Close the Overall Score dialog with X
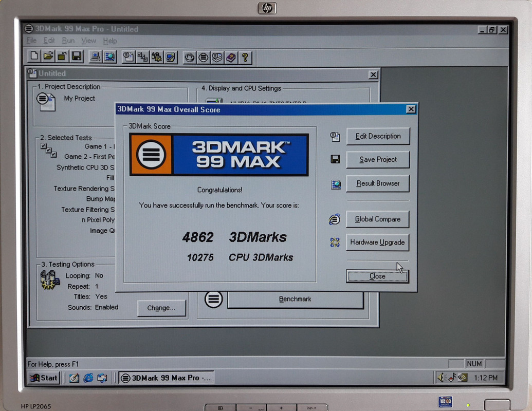 (411, 109)
